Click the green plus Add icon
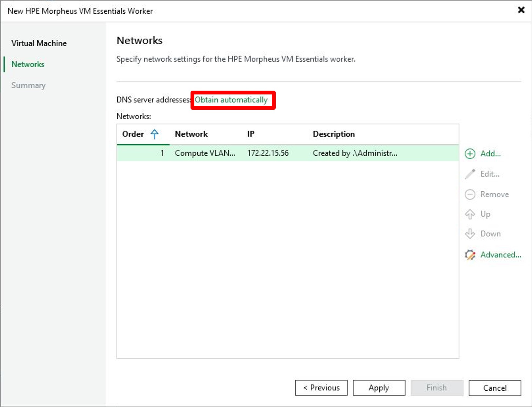Screen dimensions: 532x407 470,154
